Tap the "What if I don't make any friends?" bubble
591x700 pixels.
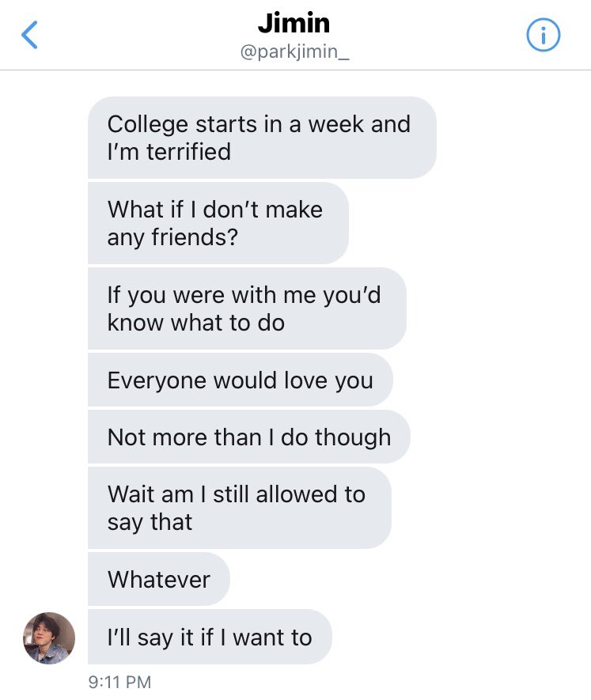(218, 223)
